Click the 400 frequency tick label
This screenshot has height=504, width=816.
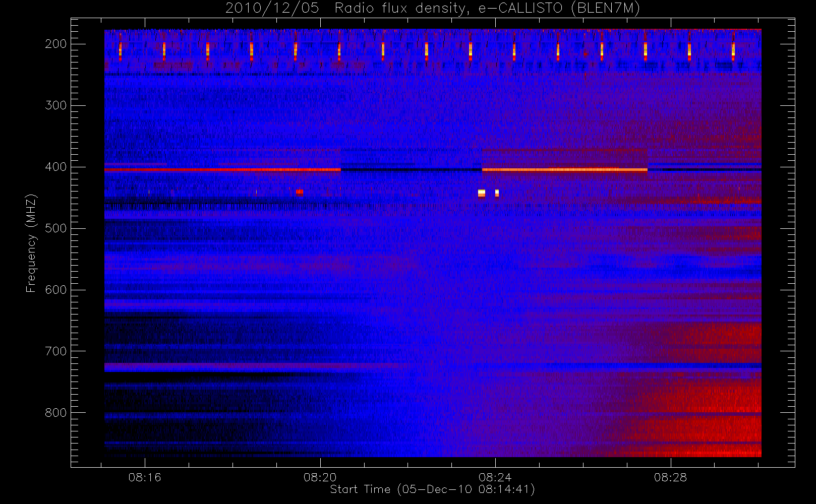click(56, 167)
